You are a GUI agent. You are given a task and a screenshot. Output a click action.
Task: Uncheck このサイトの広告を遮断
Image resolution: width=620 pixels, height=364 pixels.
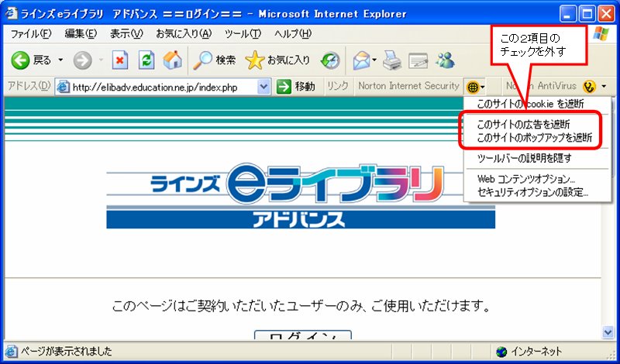click(538, 125)
